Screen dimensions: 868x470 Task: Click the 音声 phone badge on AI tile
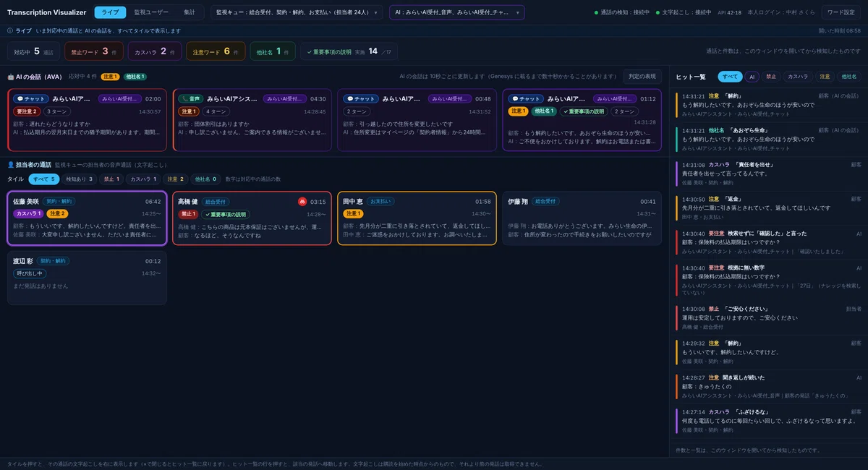pyautogui.click(x=190, y=99)
